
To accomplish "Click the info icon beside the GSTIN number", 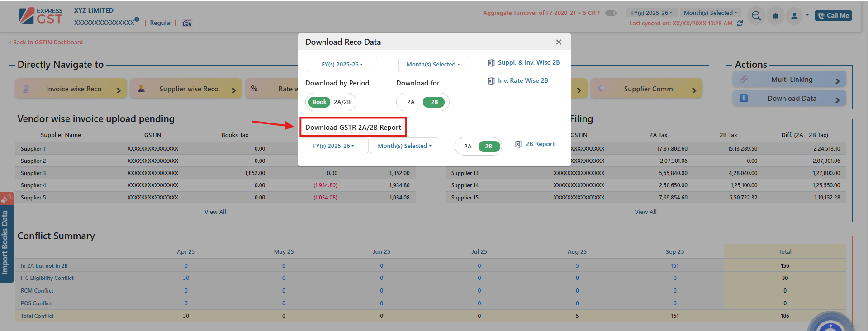I will pyautogui.click(x=137, y=19).
